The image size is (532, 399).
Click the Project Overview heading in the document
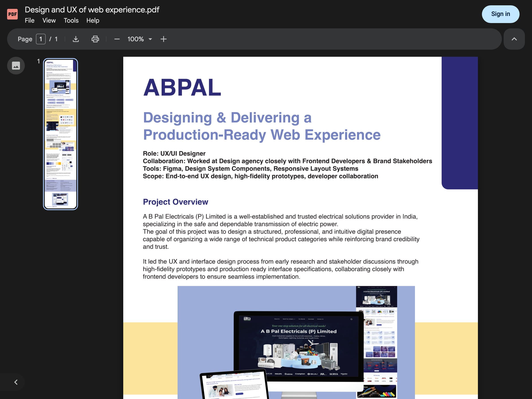pos(175,202)
